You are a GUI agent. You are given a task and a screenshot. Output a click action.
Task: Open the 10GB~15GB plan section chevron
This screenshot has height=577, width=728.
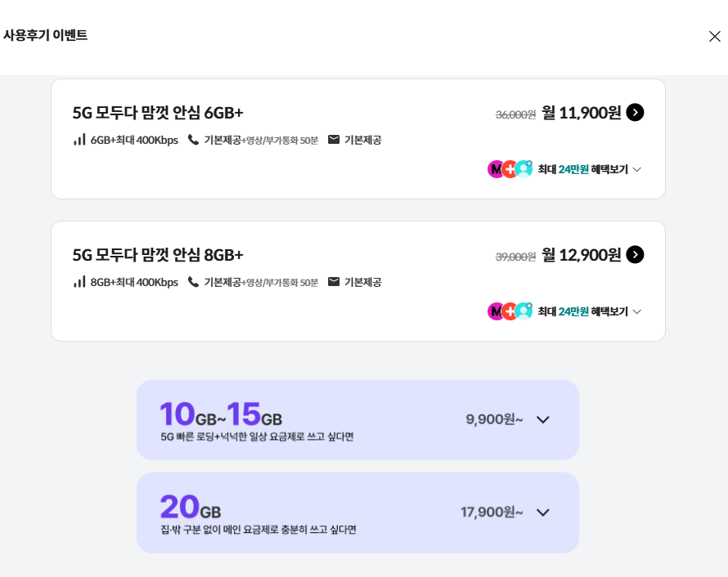coord(542,419)
